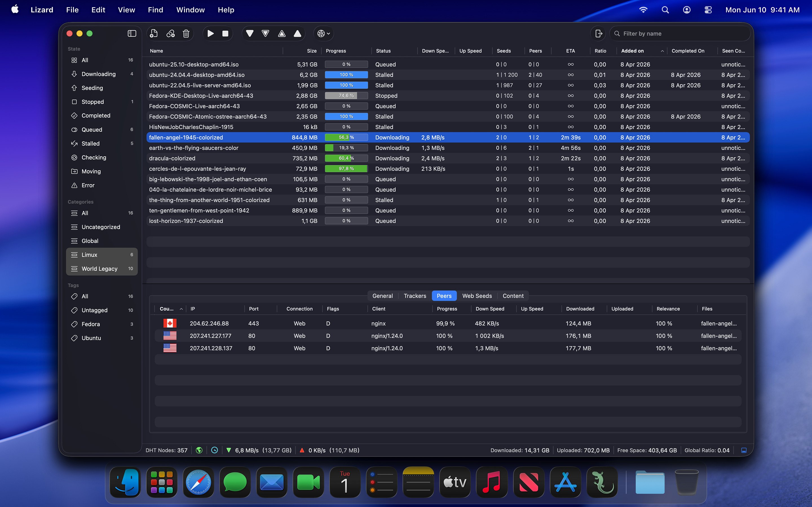Click the add torrent link icon
The height and width of the screenshot is (507, 812).
pyautogui.click(x=171, y=34)
